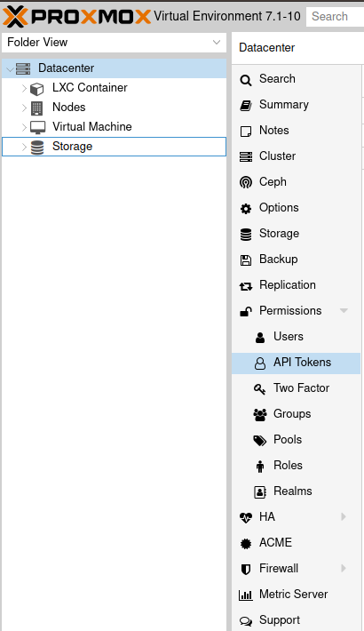
Task: Expand the Nodes folder
Action: coord(24,108)
